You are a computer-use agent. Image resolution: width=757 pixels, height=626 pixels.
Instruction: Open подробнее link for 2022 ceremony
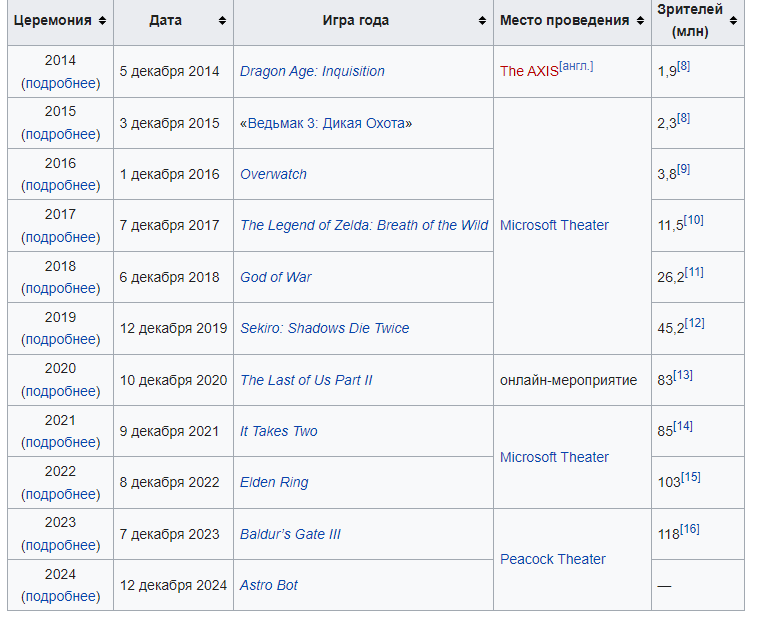[60, 494]
